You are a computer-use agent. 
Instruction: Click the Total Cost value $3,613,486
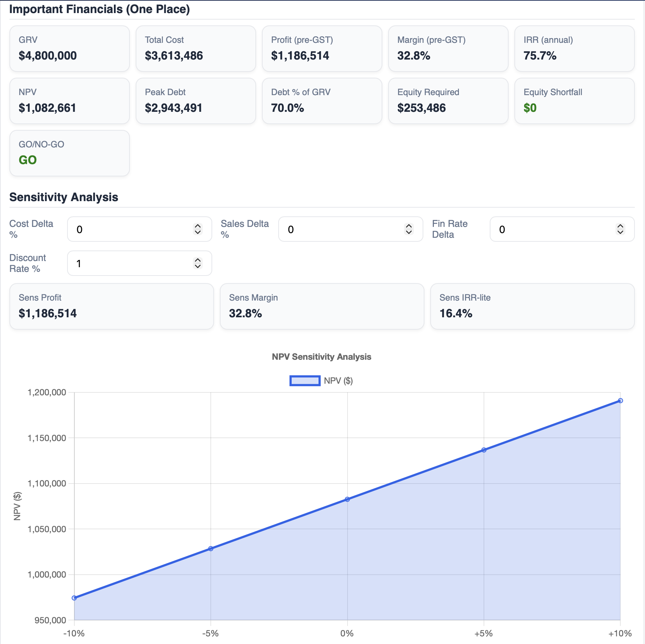click(x=174, y=56)
